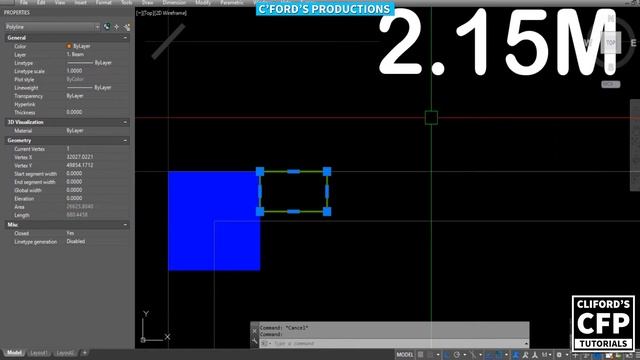640x360 pixels.
Task: Click the annotation scale 1:1 icon in status bar
Action: tap(544, 355)
